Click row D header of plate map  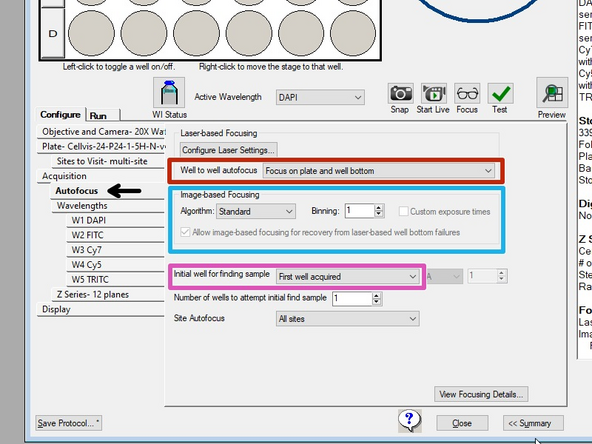pos(53,34)
